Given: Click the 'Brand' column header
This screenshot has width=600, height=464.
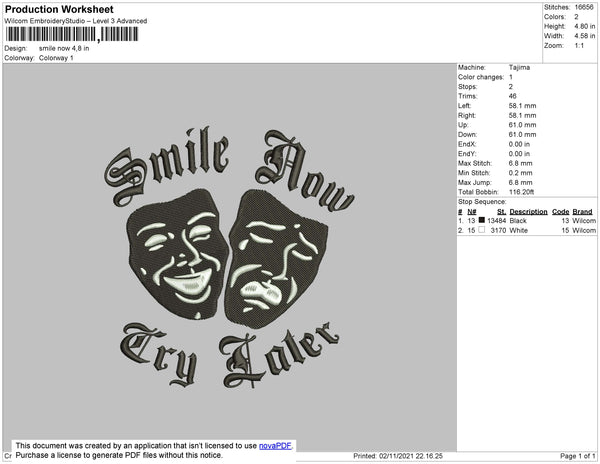Looking at the screenshot, I should tap(582, 212).
